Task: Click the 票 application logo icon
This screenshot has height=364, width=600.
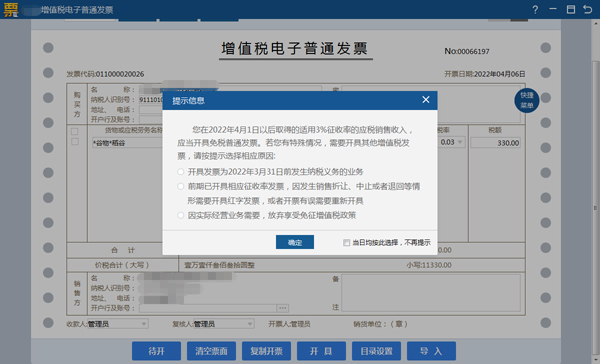Action: (11, 10)
